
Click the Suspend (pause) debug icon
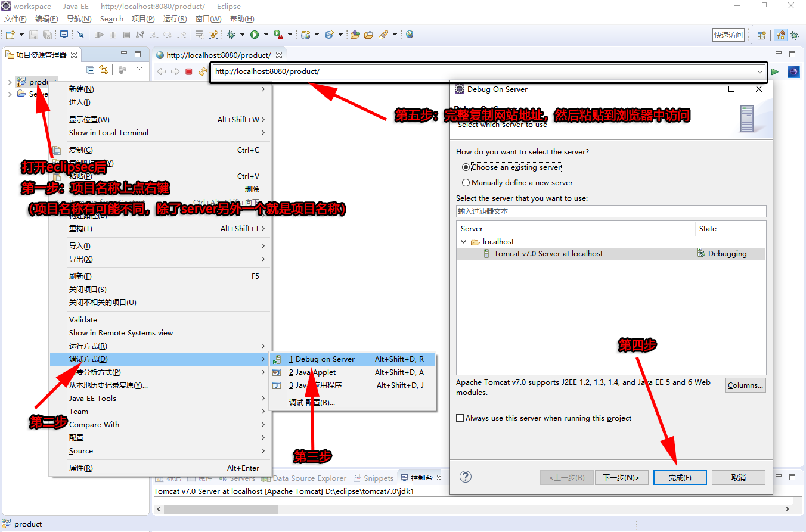pyautogui.click(x=113, y=35)
